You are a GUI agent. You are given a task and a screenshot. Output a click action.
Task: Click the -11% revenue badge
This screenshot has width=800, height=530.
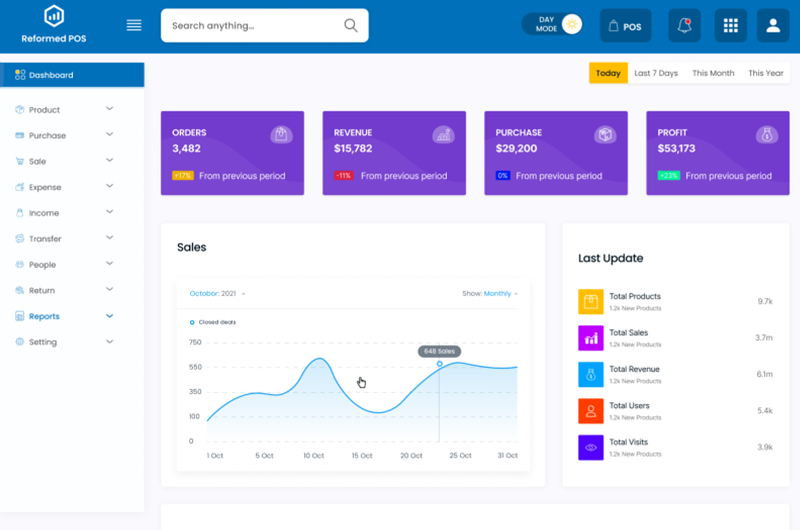(344, 175)
